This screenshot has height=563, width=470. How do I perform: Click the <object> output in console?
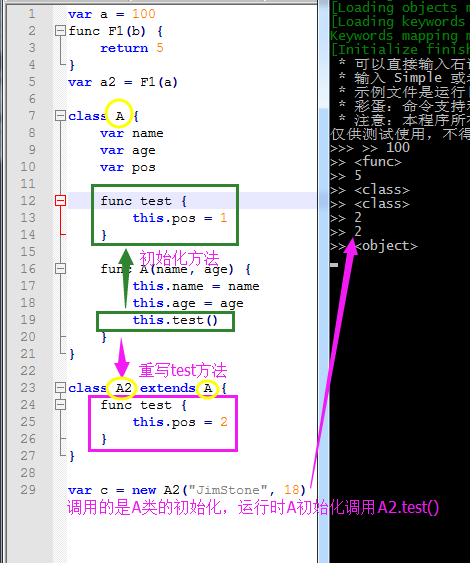pos(386,246)
